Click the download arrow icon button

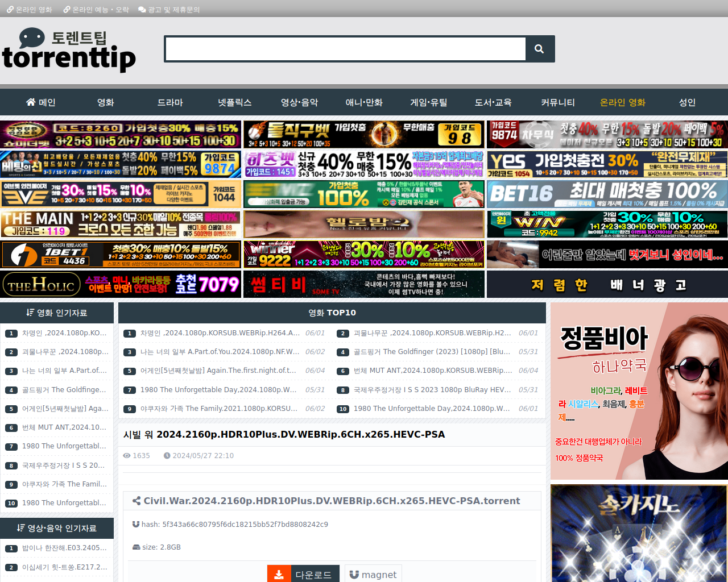click(279, 575)
